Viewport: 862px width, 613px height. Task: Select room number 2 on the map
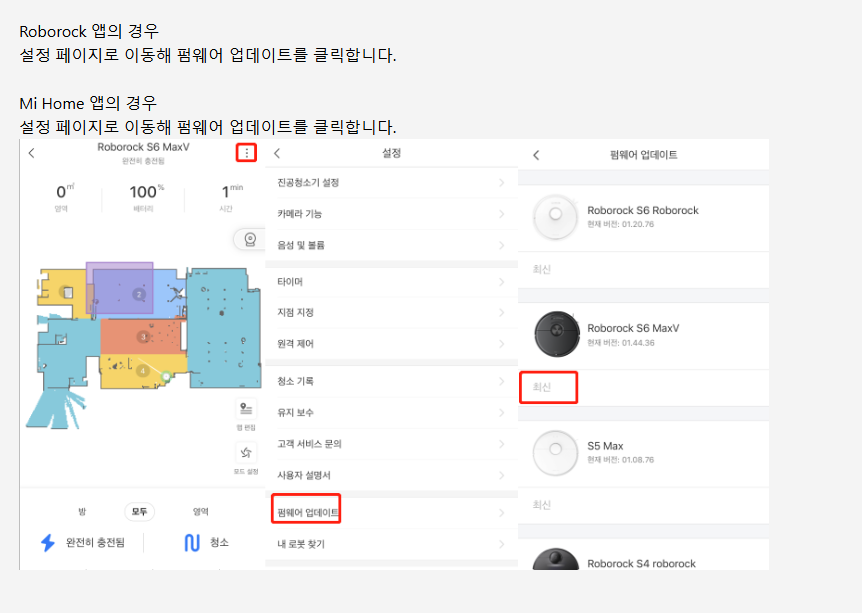pos(139,294)
